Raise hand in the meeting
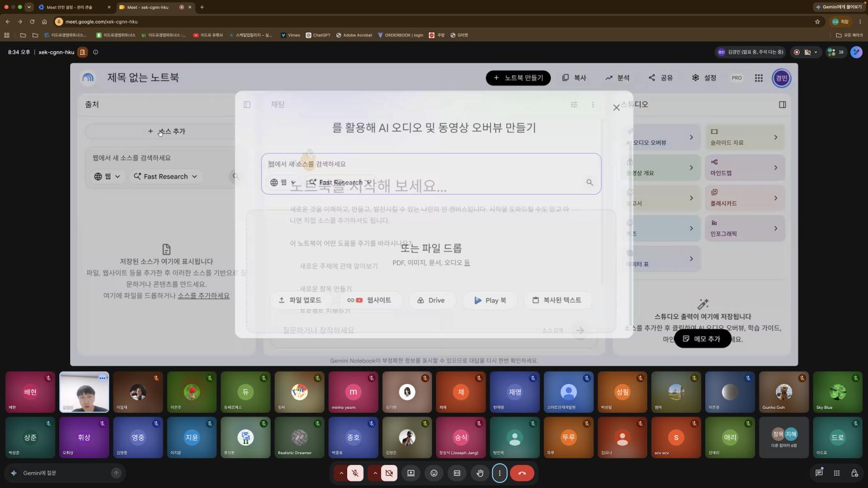 point(480,473)
